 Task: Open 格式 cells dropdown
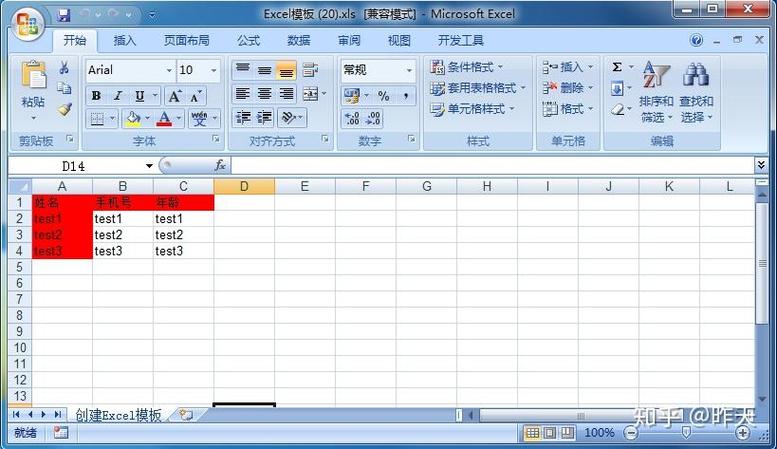click(x=568, y=109)
